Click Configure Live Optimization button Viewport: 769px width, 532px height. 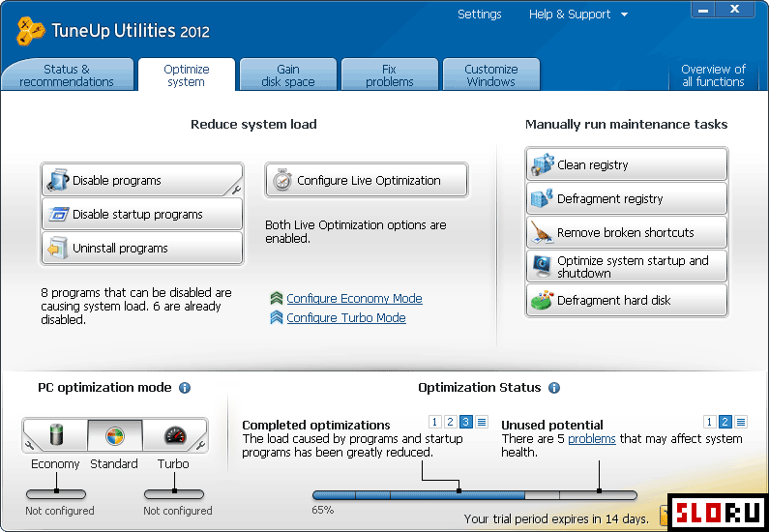pyautogui.click(x=367, y=181)
